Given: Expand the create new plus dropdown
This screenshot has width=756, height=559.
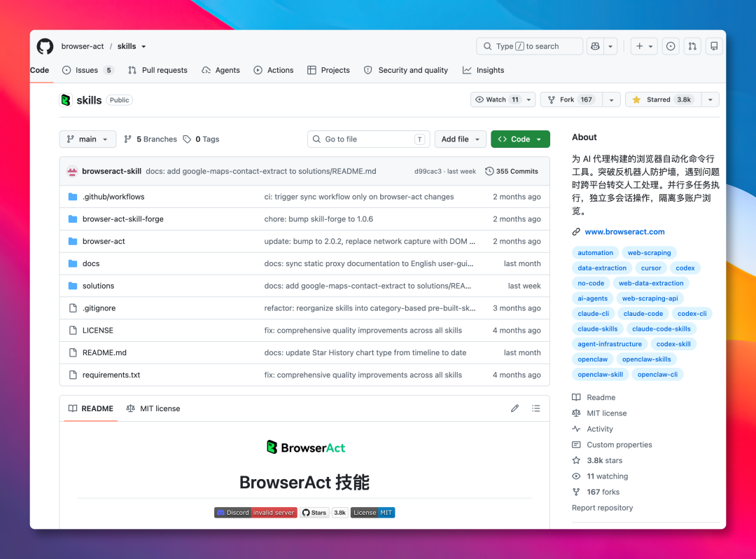Looking at the screenshot, I should (x=644, y=46).
